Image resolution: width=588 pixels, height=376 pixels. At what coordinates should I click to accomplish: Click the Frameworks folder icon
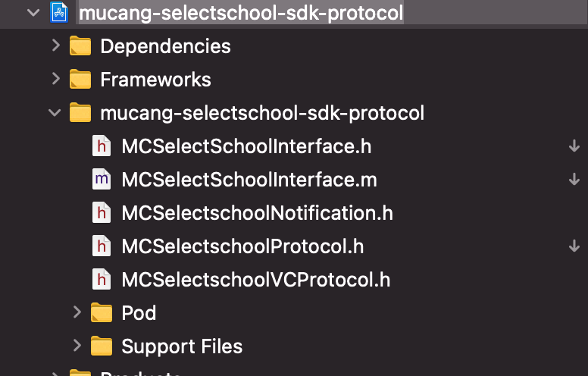tap(80, 79)
